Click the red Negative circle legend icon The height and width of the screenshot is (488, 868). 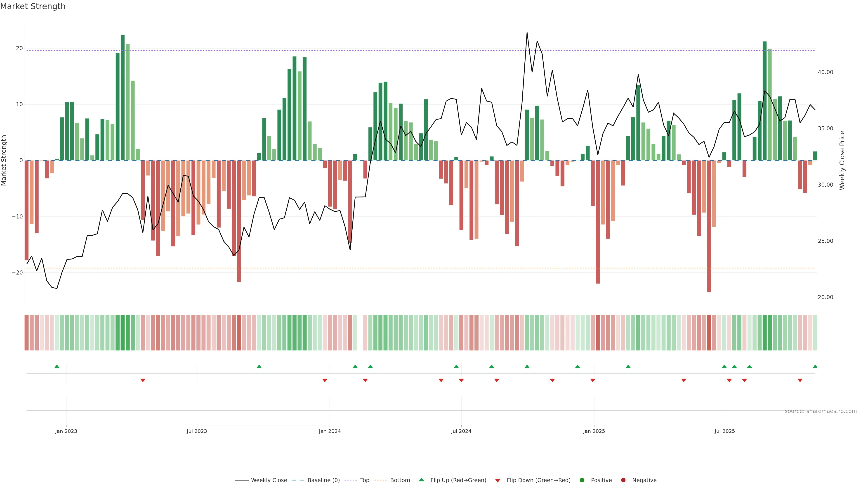(x=623, y=480)
